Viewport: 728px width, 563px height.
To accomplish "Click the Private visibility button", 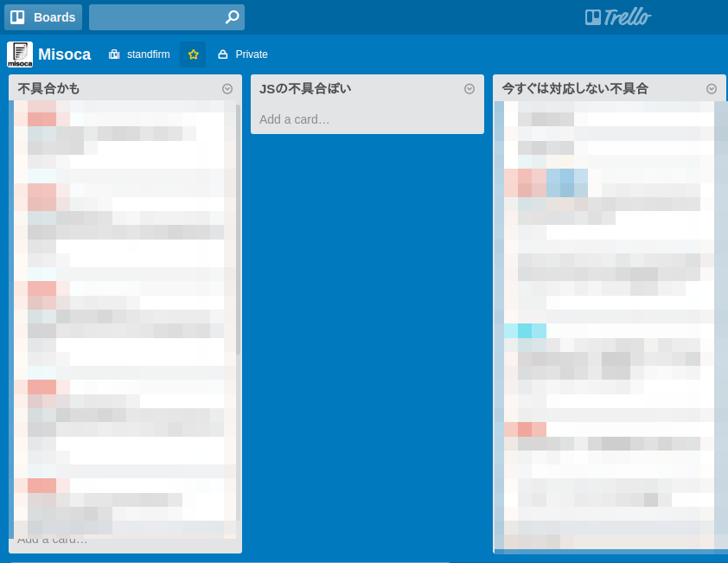I will [x=243, y=54].
